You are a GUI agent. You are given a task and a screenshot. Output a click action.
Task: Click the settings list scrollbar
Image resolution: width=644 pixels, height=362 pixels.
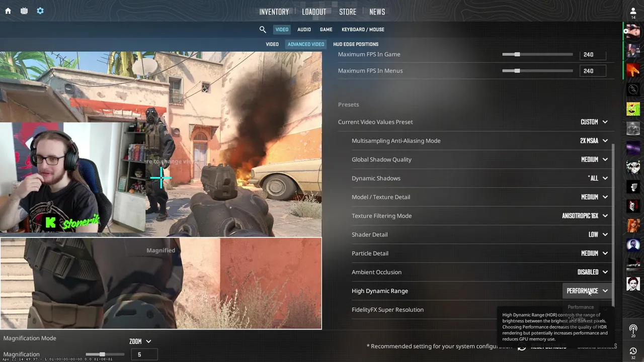pyautogui.click(x=613, y=225)
